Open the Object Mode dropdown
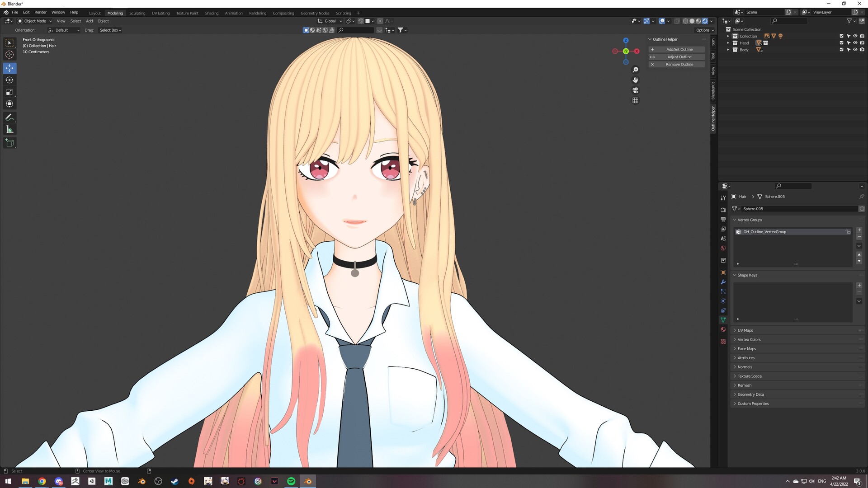The width and height of the screenshot is (868, 488). (x=35, y=21)
